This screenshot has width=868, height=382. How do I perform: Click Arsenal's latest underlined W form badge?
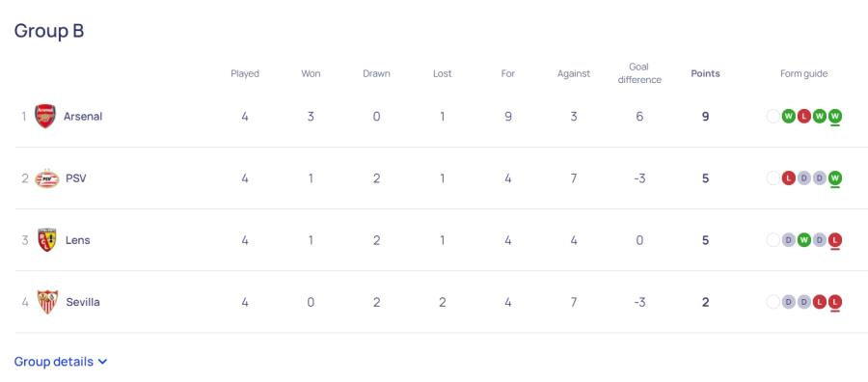[x=835, y=117]
